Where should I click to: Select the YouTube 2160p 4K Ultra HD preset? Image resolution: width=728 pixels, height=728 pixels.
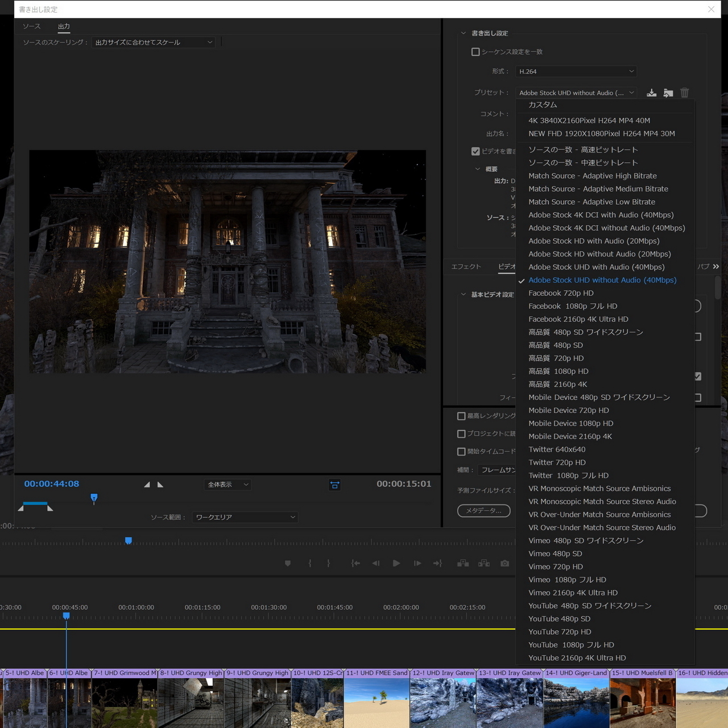[577, 657]
